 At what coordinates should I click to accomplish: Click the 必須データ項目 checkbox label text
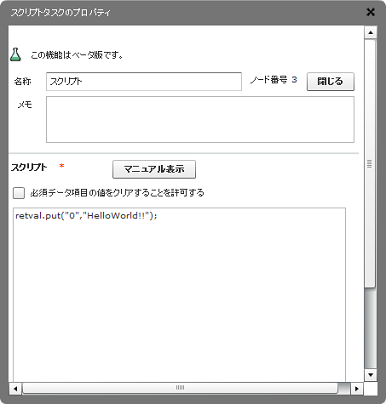(x=117, y=193)
